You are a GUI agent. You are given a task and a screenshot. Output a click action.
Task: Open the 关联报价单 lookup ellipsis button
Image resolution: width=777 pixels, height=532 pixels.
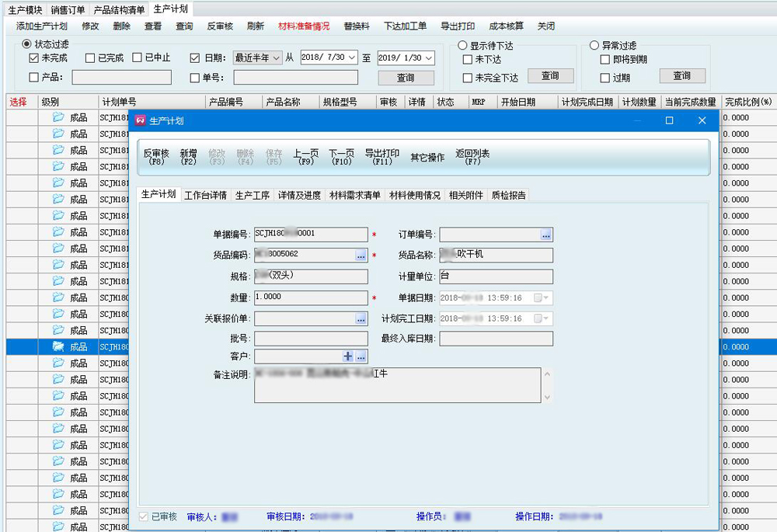click(x=361, y=318)
